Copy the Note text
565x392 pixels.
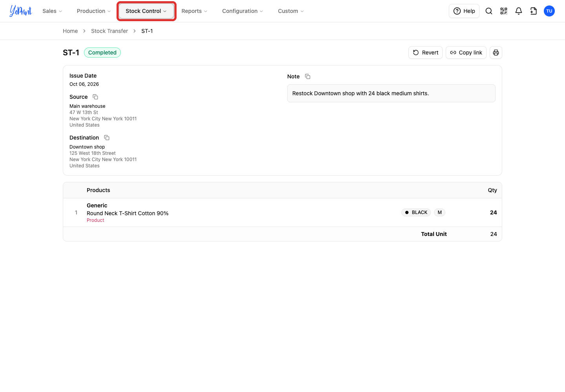click(308, 76)
